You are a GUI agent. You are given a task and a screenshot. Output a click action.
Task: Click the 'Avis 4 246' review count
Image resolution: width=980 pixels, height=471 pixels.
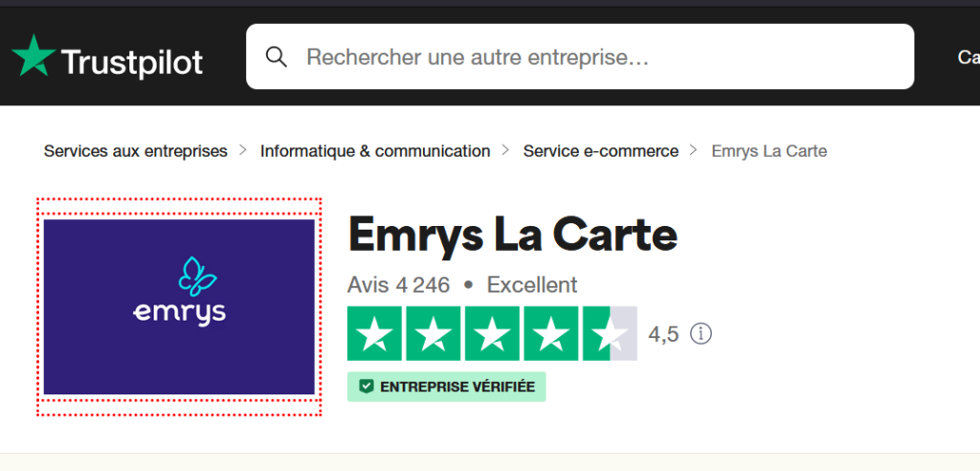399,285
